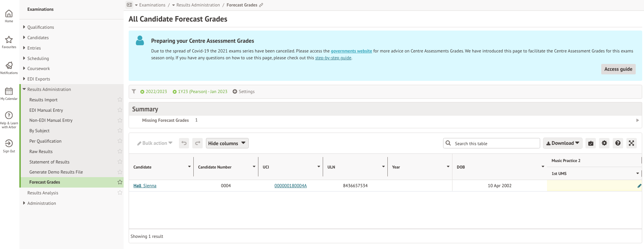
Task: Open the Hide columns dropdown
Action: [x=227, y=143]
